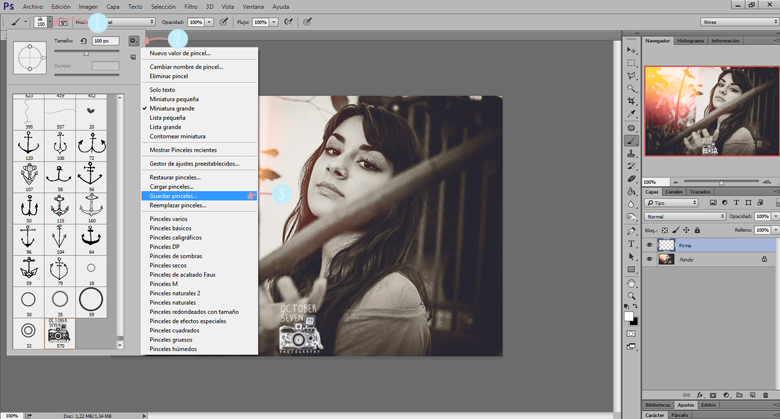Viewport: 780px width, 419px height.
Task: Toggle pressure for opacity button
Action: [x=224, y=22]
